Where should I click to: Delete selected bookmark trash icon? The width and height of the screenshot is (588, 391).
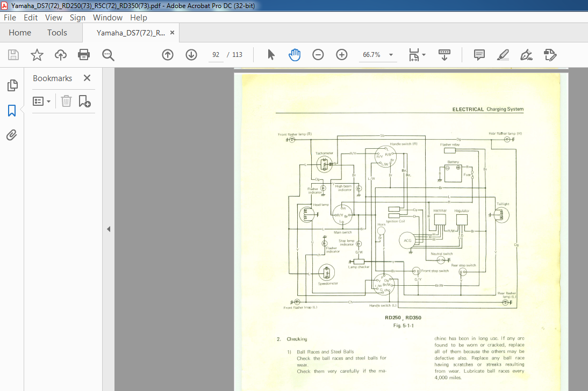(66, 101)
